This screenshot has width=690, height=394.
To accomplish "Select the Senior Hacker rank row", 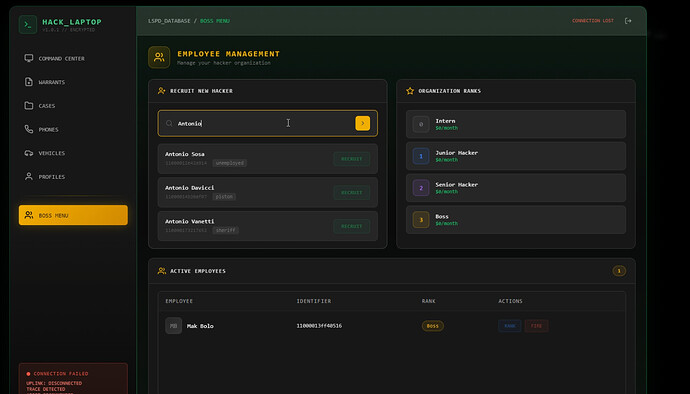I will pos(516,188).
